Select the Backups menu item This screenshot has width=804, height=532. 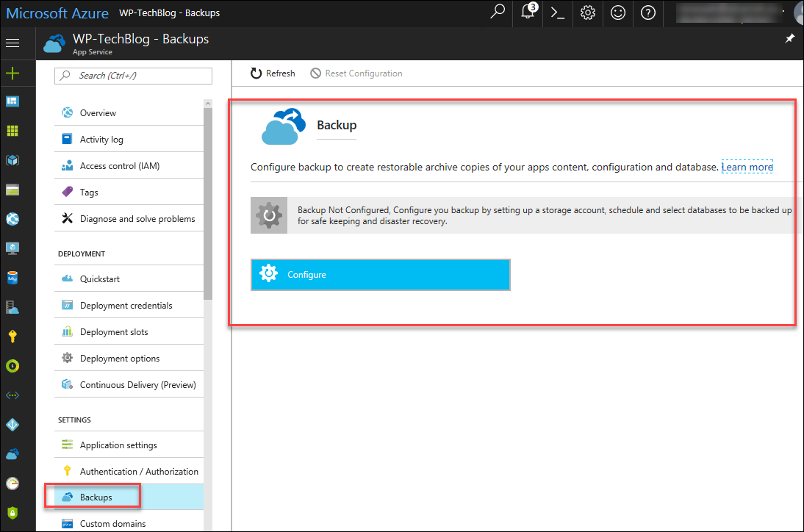(129, 497)
